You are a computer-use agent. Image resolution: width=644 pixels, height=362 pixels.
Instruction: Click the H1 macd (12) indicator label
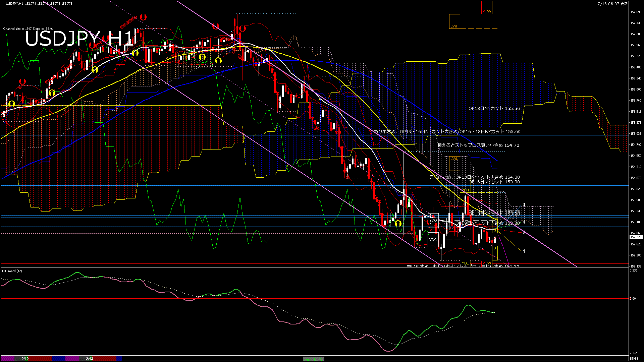[12, 271]
